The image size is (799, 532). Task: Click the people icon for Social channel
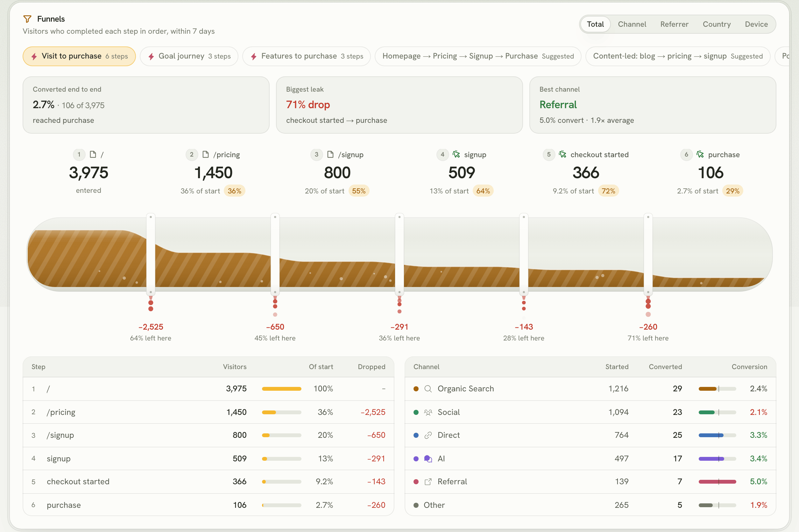coord(428,412)
